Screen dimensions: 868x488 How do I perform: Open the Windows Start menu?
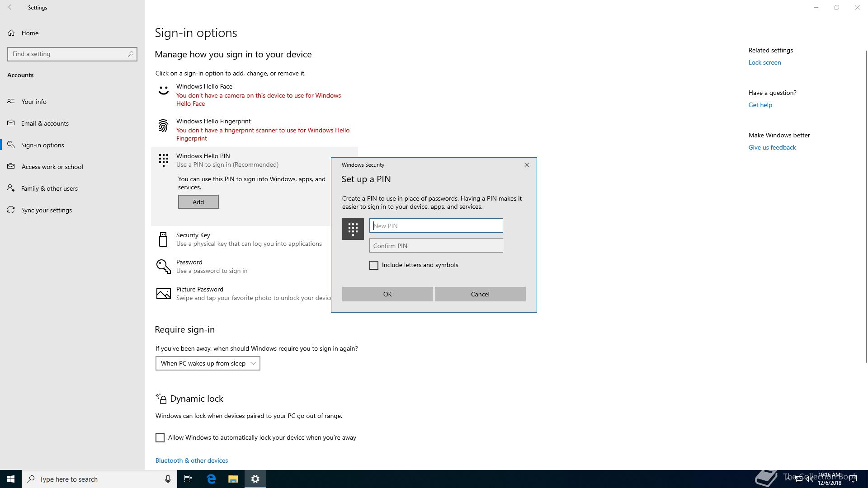click(x=11, y=479)
